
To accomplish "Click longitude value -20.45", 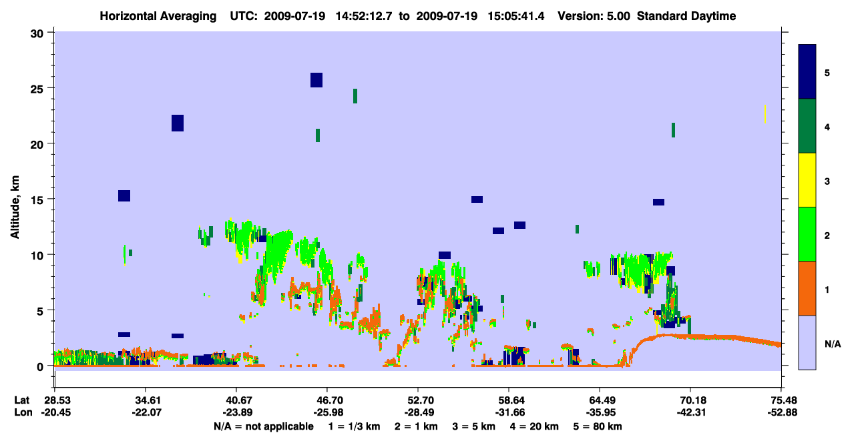I will tap(55, 412).
